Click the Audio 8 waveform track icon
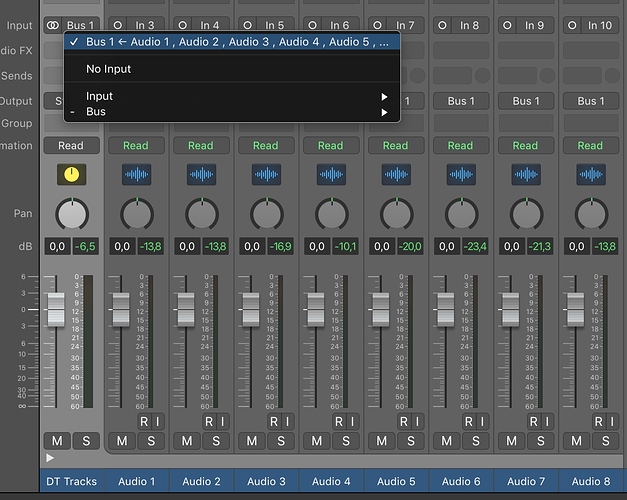 590,175
